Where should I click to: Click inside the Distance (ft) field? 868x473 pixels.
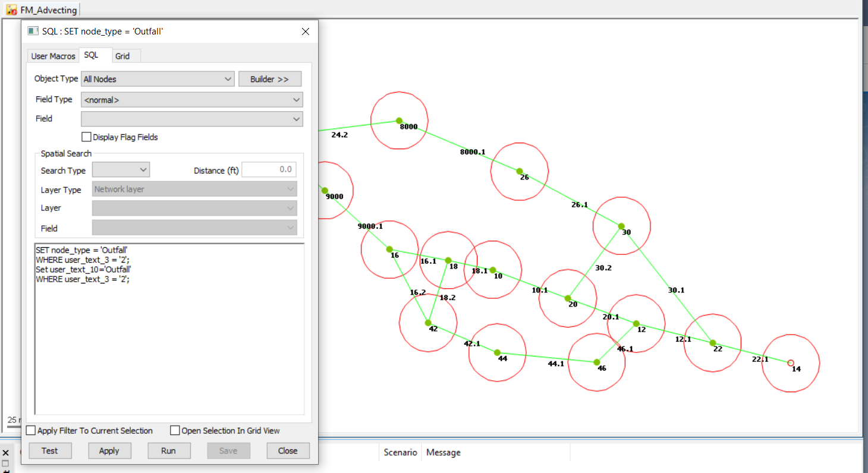point(269,169)
